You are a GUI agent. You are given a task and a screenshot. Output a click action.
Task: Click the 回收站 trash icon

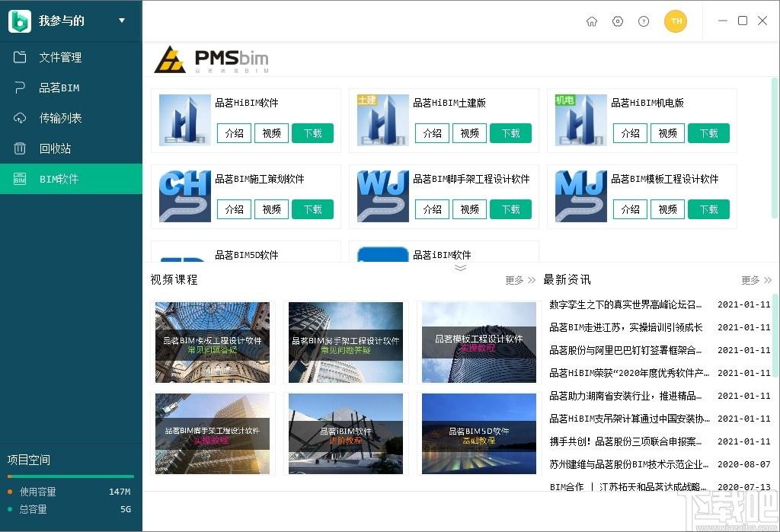[x=20, y=148]
